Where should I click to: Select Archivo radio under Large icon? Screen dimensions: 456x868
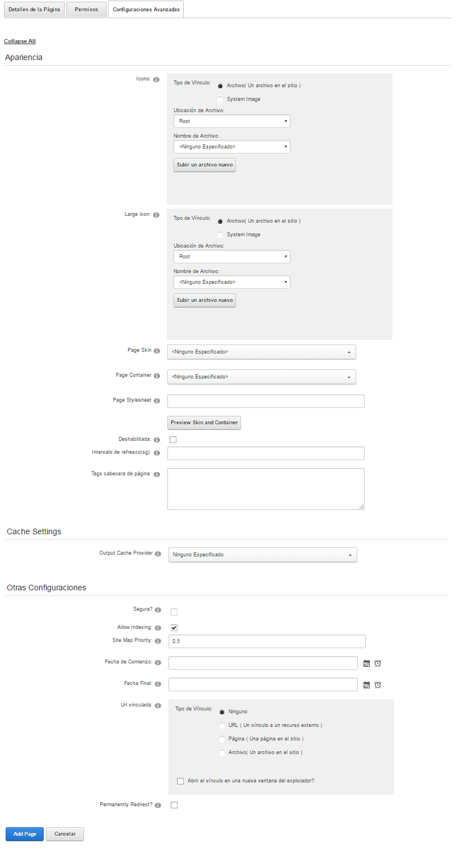220,221
